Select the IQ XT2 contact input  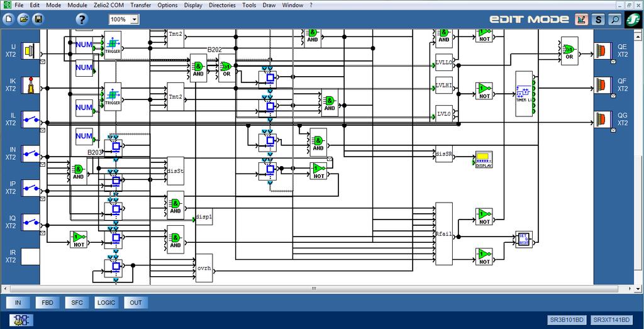pos(30,222)
